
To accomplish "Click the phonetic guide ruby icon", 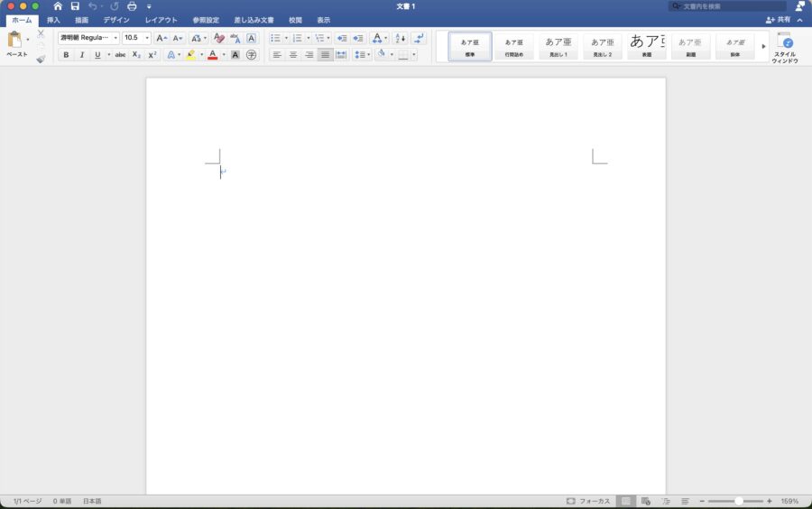I will click(235, 38).
